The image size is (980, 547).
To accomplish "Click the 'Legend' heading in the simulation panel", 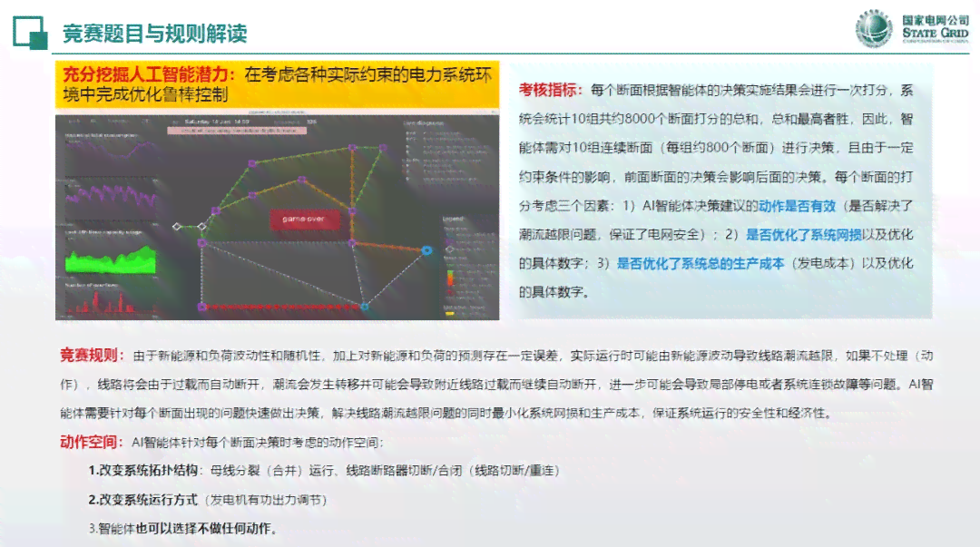I will click(x=453, y=219).
